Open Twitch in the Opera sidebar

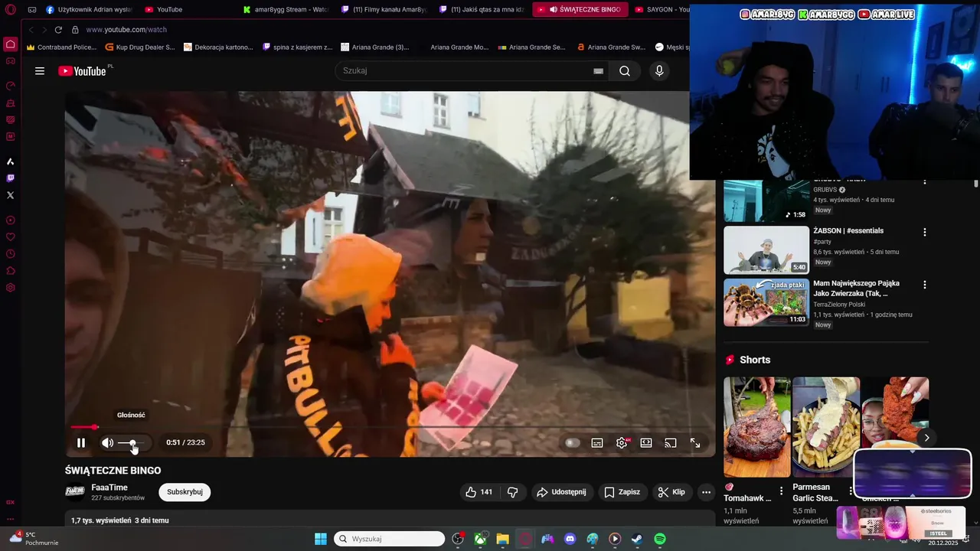click(x=11, y=178)
